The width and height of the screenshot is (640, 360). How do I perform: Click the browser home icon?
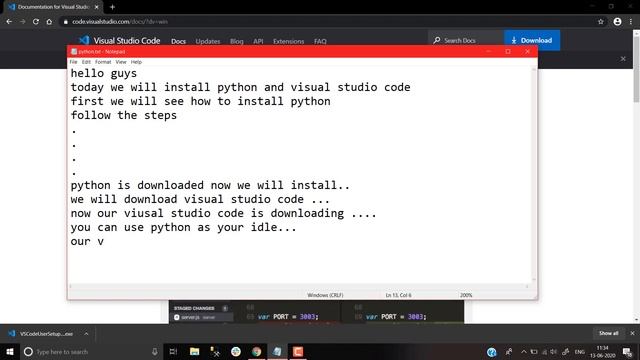49,22
